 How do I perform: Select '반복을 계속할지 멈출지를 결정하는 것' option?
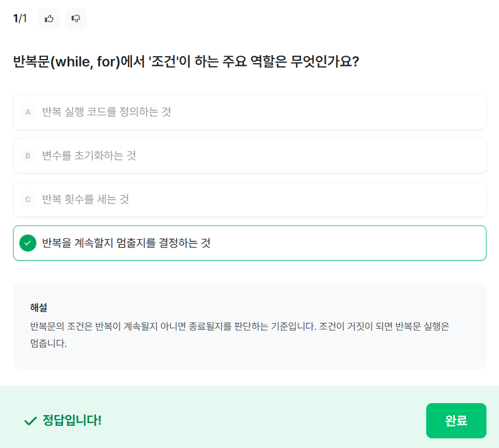(126, 243)
